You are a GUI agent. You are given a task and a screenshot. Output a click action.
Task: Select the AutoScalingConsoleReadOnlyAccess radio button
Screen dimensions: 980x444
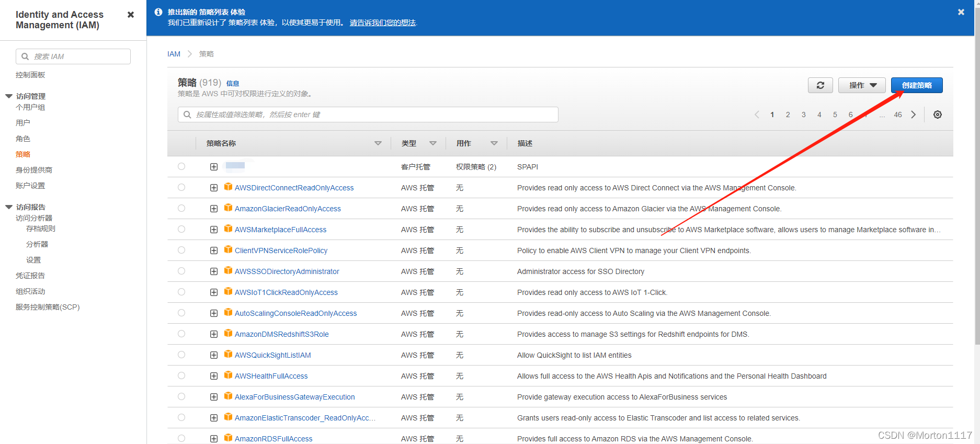[x=181, y=313]
